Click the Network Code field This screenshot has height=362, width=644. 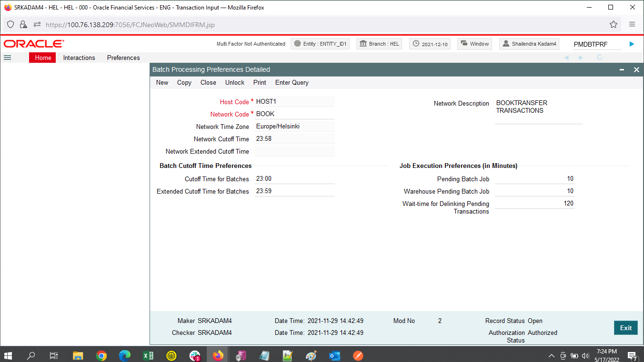click(x=295, y=114)
